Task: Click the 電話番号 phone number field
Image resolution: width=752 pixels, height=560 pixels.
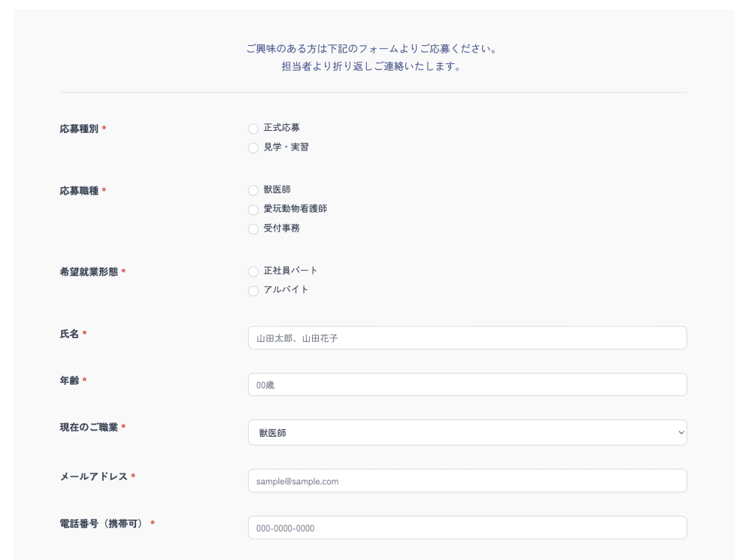Action: (466, 528)
